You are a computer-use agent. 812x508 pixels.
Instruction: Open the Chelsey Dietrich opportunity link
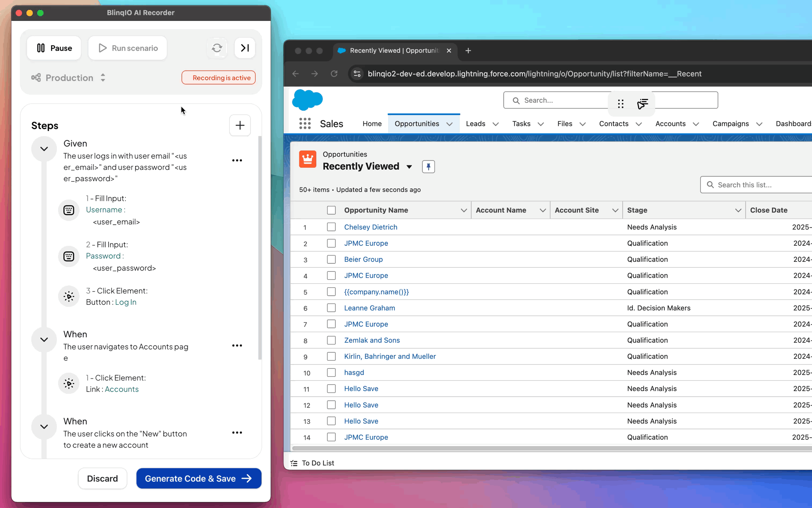tap(371, 227)
